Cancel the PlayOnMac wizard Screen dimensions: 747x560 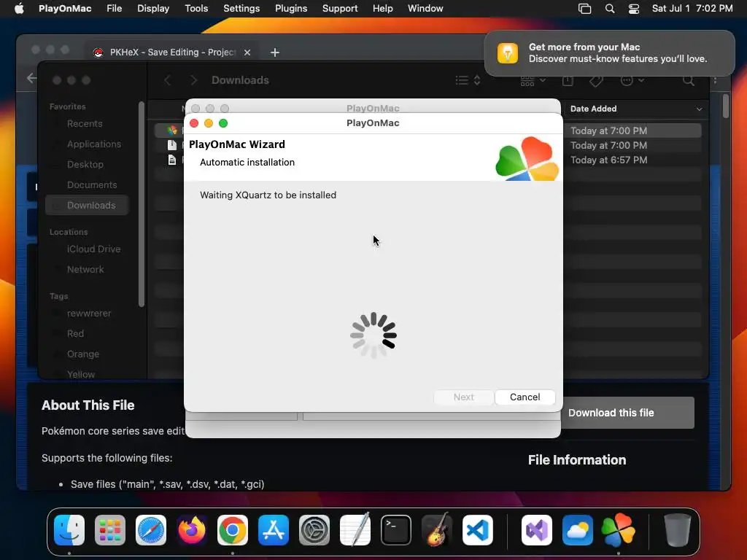click(x=525, y=397)
